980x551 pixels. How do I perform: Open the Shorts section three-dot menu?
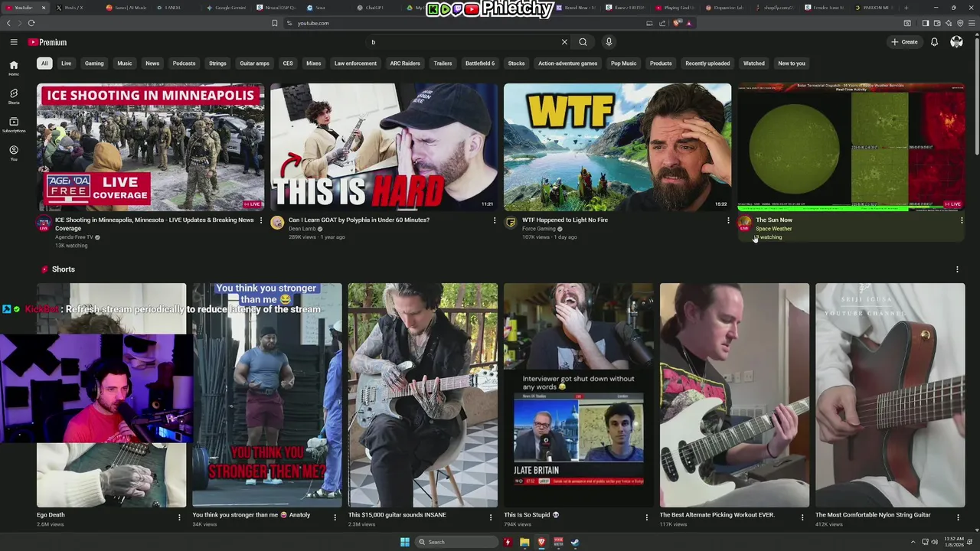[x=957, y=269]
